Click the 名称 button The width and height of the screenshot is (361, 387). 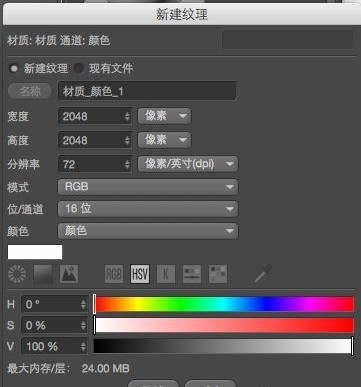(30, 91)
